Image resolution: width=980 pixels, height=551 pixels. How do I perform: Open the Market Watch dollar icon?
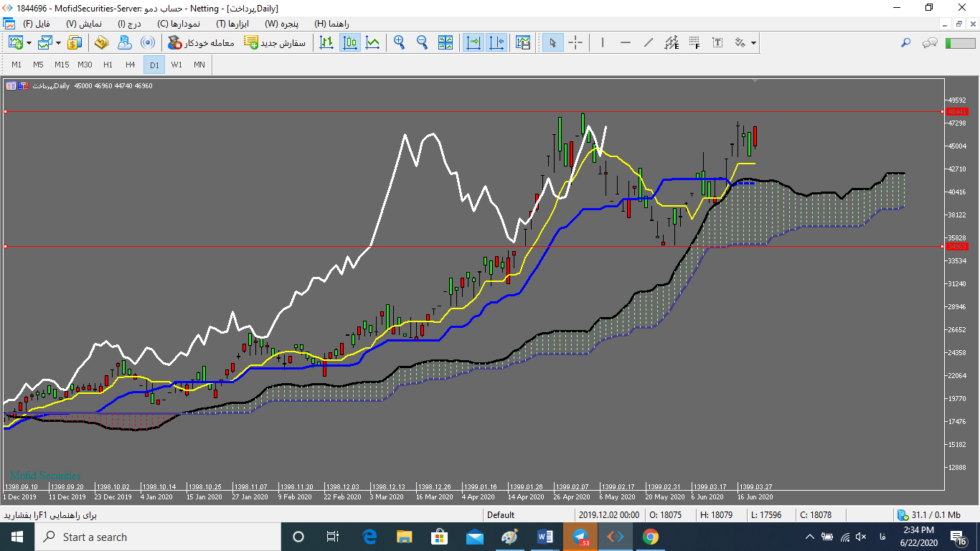(75, 42)
